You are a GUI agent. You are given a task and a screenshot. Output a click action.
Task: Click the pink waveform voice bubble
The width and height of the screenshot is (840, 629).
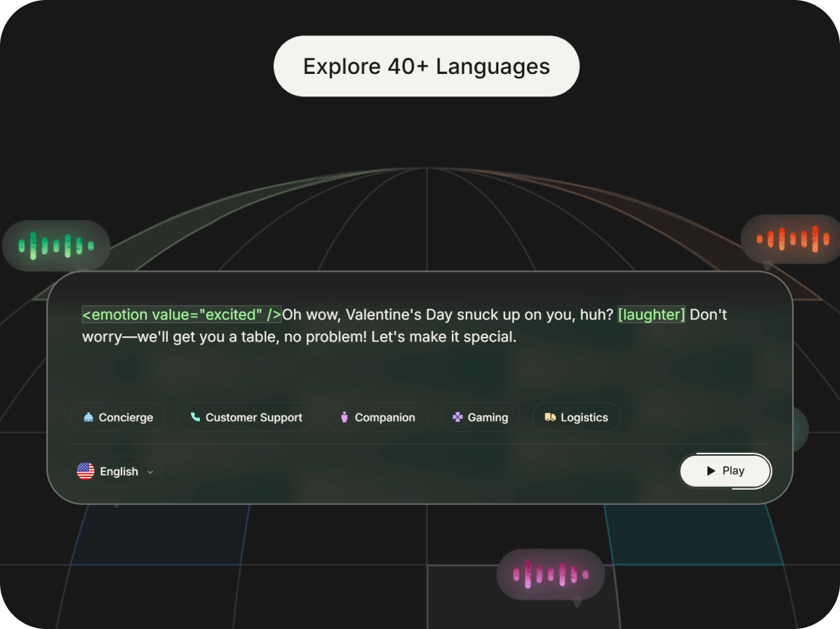[550, 575]
